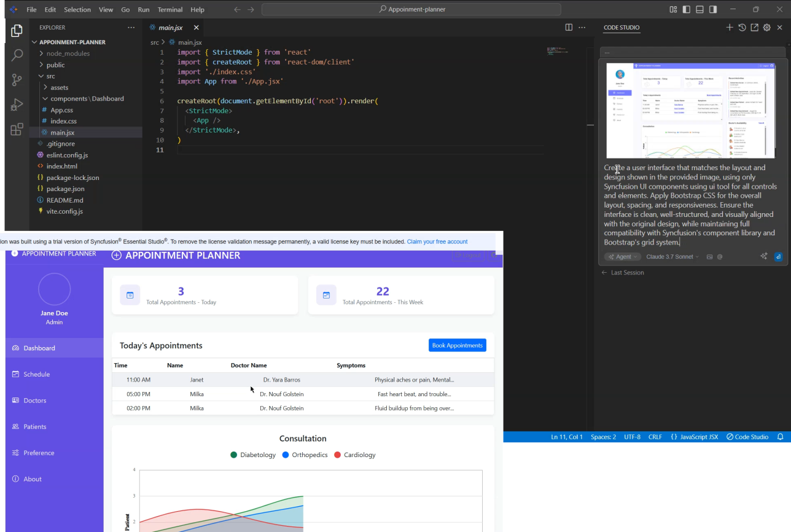Screen dimensions: 791x532
Task: Click the Claim your free account link
Action: [x=437, y=241]
